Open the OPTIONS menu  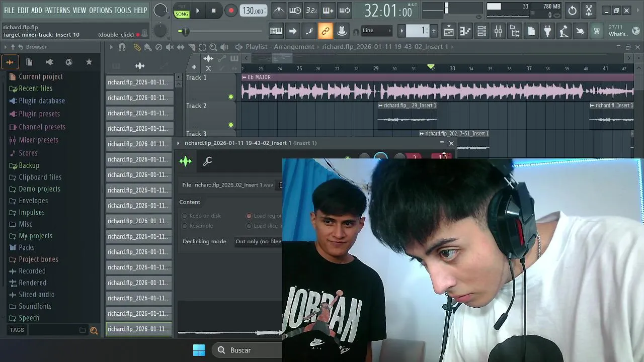click(x=101, y=10)
